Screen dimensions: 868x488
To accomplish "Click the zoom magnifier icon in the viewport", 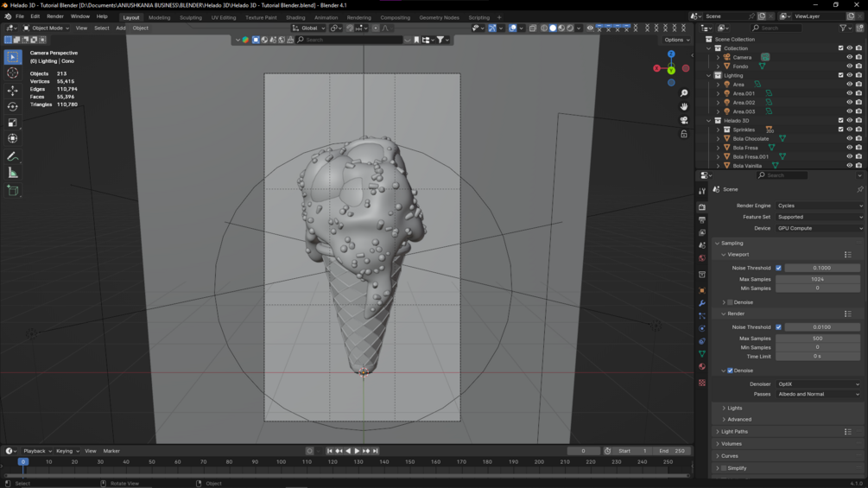I will click(x=684, y=92).
